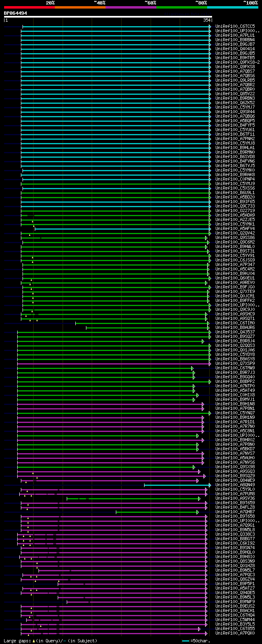Click the red 20% identity legend segment
Viewport: 262px width, 644px height.
[29, 7]
